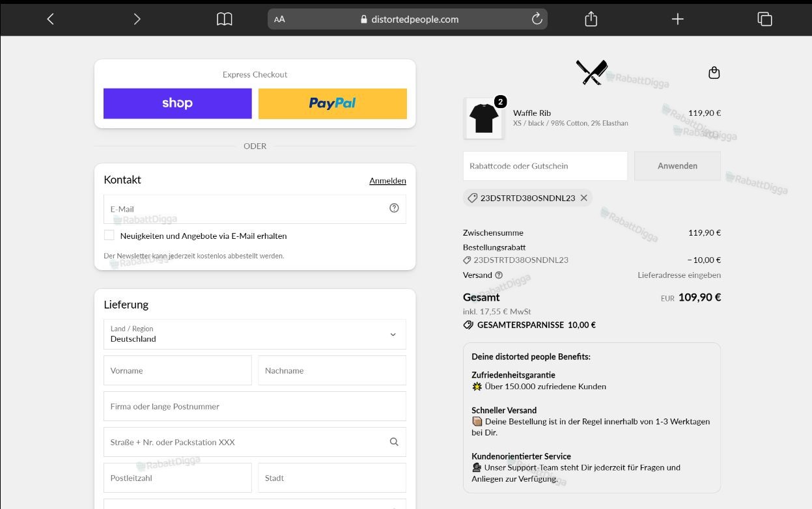Screen dimensions: 812x509
Task: Click the Zwischensumme label
Action: point(493,233)
